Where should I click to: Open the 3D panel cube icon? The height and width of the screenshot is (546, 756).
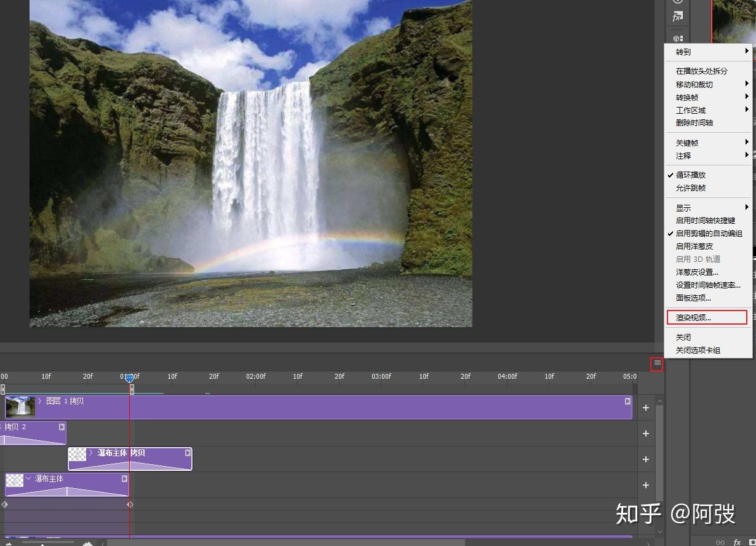[x=677, y=38]
